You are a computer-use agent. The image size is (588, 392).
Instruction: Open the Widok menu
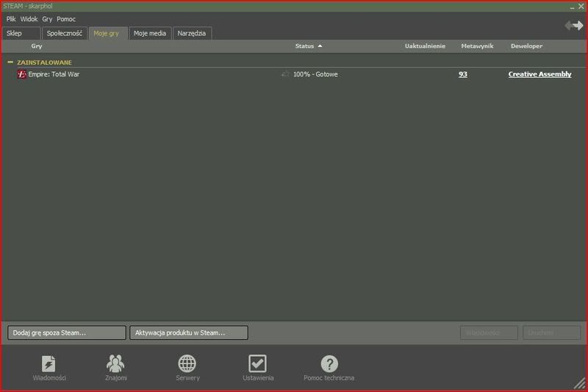tap(29, 19)
